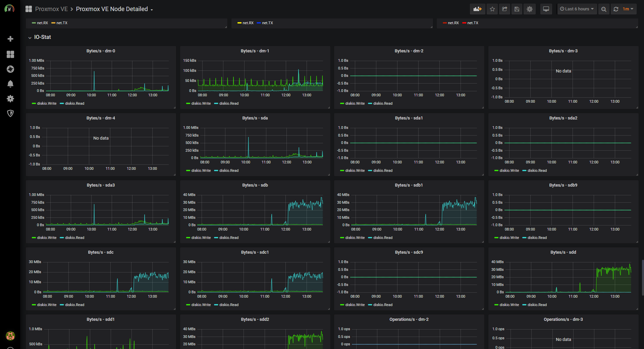Open the Create plus menu in sidebar
644x349 pixels.
point(10,39)
